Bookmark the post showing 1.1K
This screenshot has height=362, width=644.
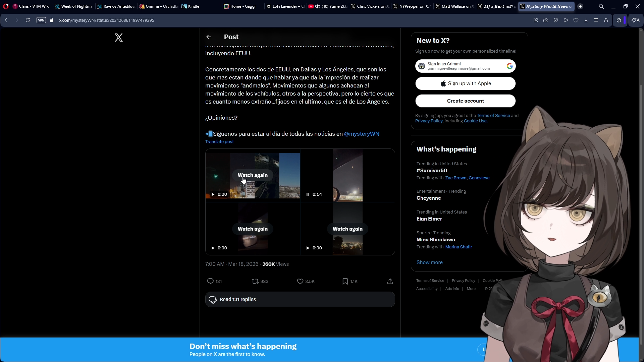345,281
